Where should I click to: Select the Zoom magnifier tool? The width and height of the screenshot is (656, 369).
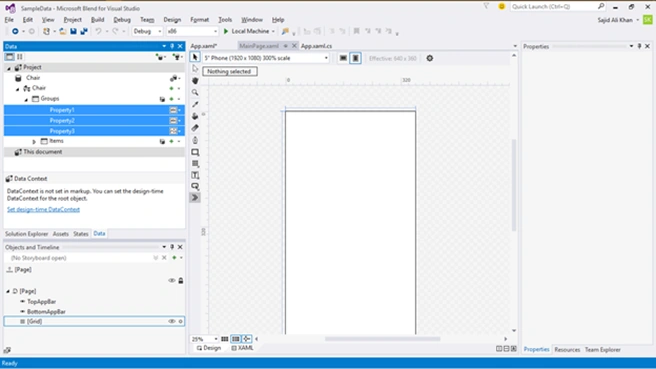(195, 92)
